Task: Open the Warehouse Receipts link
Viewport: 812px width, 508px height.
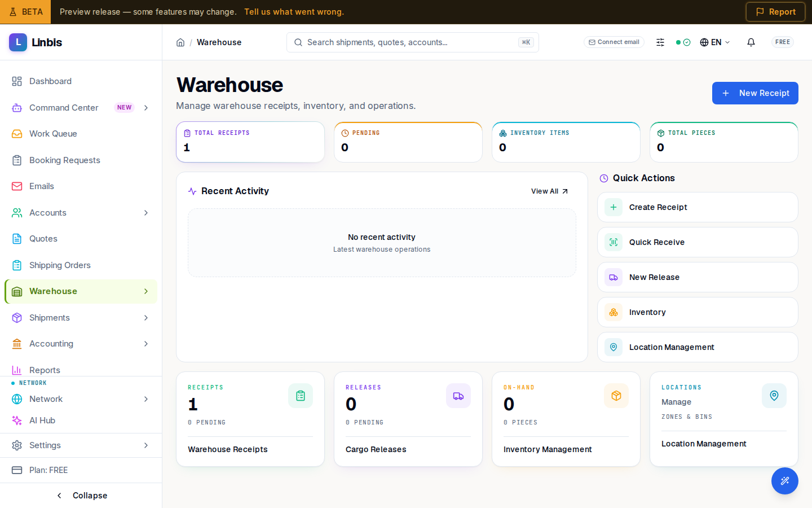Action: [228, 449]
